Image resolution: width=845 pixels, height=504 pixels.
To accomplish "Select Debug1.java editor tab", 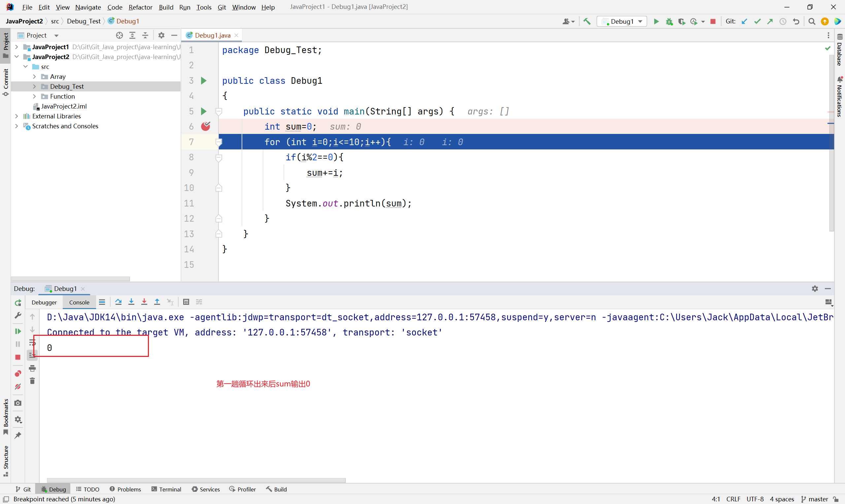I will point(212,35).
